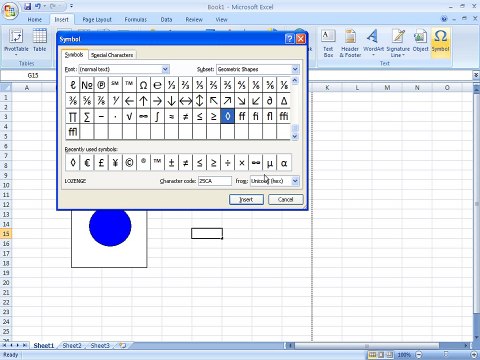Open Formulas ribbon tab
Viewport: 480px width, 360px height.
[136, 20]
